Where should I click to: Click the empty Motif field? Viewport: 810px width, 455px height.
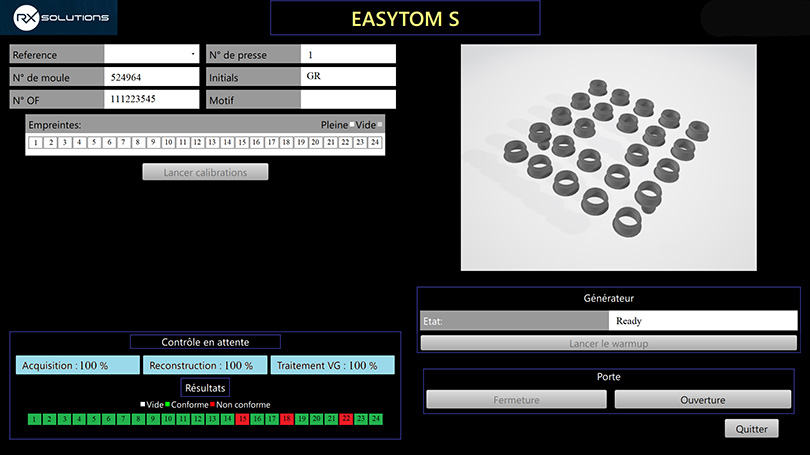click(x=348, y=99)
